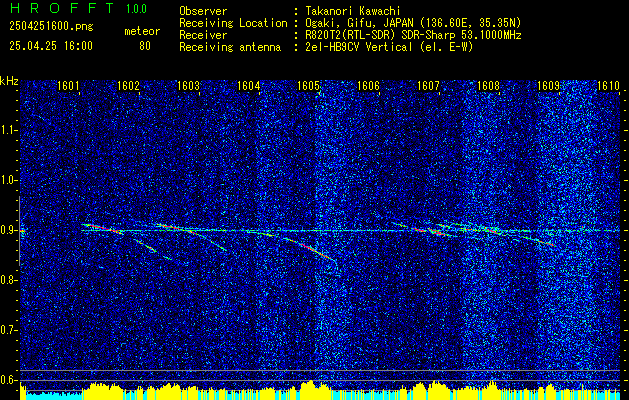The height and width of the screenshot is (400, 629).
Task: Click the observer name Takanori Kawachi
Action: pyautogui.click(x=353, y=11)
